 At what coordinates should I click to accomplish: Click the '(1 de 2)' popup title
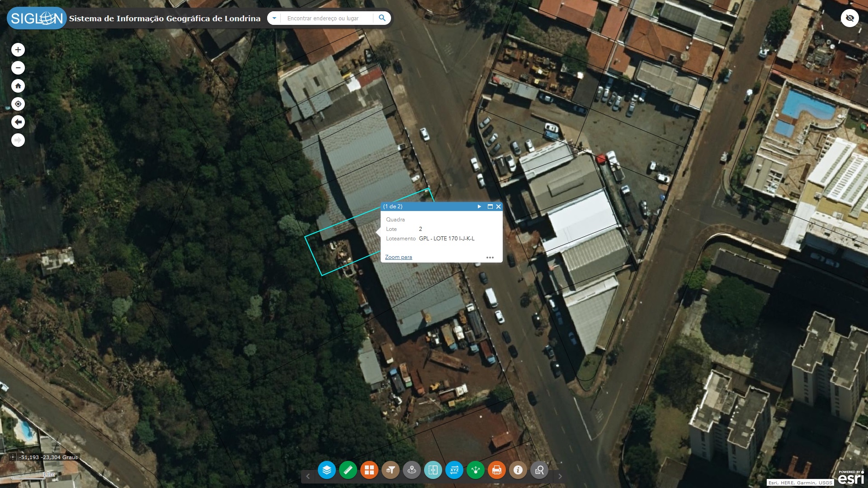click(x=393, y=206)
